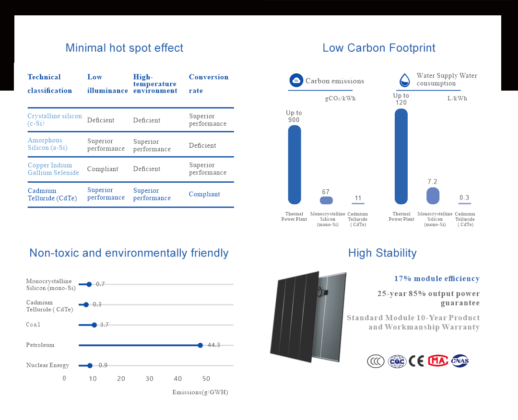This screenshot has height=420, width=518.
Task: Click the Low Carbon Footprint heading
Action: click(x=379, y=48)
